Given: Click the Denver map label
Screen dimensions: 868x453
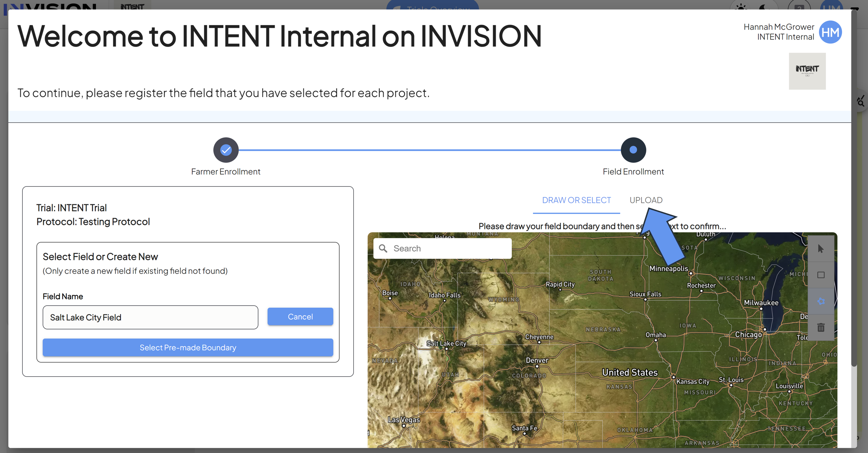Looking at the screenshot, I should (537, 360).
